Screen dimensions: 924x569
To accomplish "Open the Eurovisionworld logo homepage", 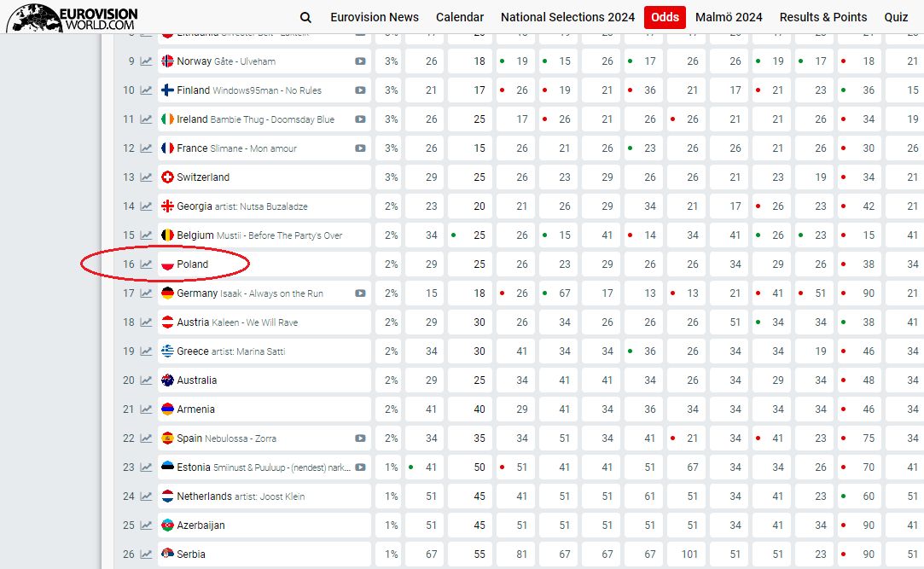I will 72,17.
